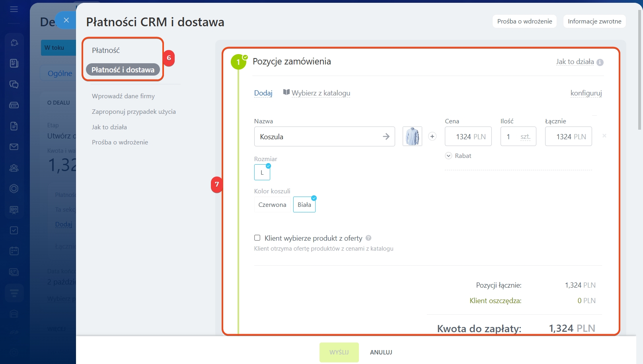Click Wybierz z katalogu link
The height and width of the screenshot is (364, 643).
click(x=321, y=93)
